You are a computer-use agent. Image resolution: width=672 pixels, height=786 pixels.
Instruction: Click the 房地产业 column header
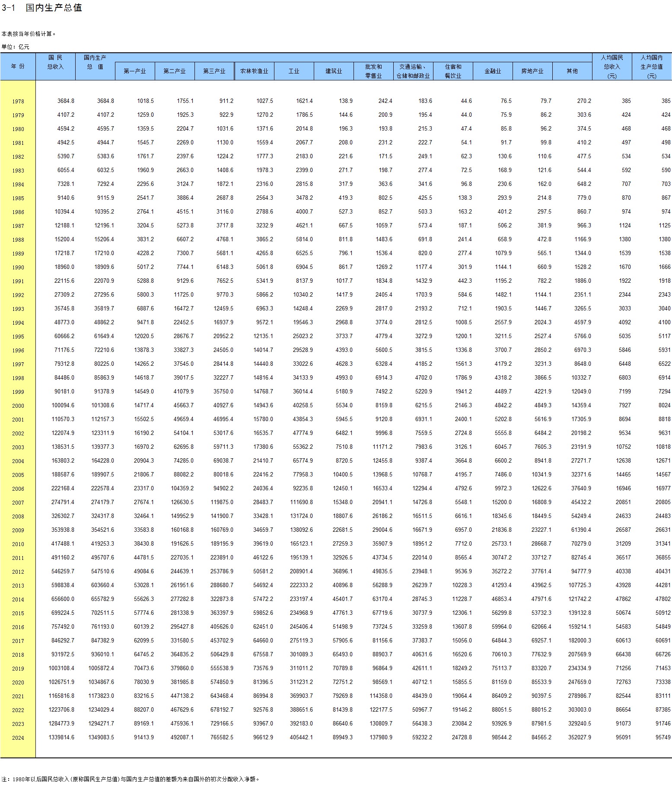[x=532, y=71]
